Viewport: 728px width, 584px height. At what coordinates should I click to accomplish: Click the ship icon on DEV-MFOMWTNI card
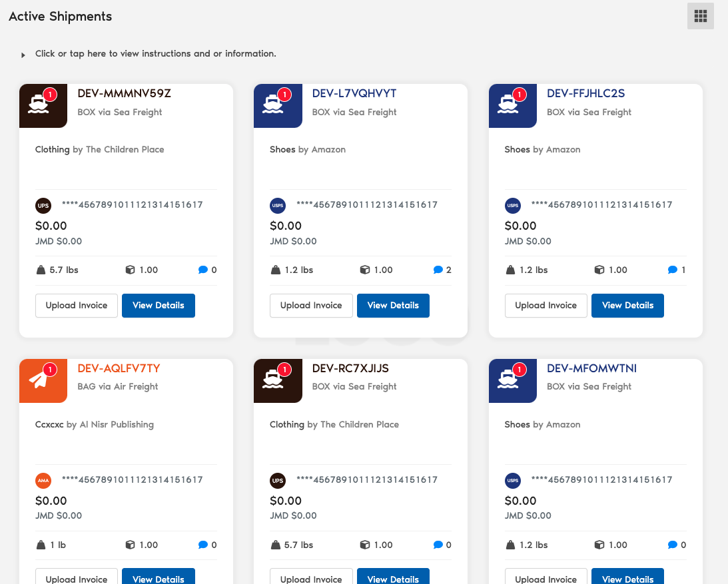point(508,380)
